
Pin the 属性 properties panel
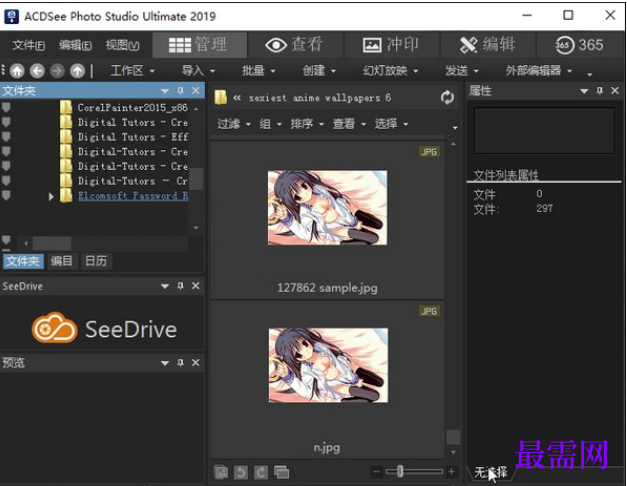click(599, 91)
